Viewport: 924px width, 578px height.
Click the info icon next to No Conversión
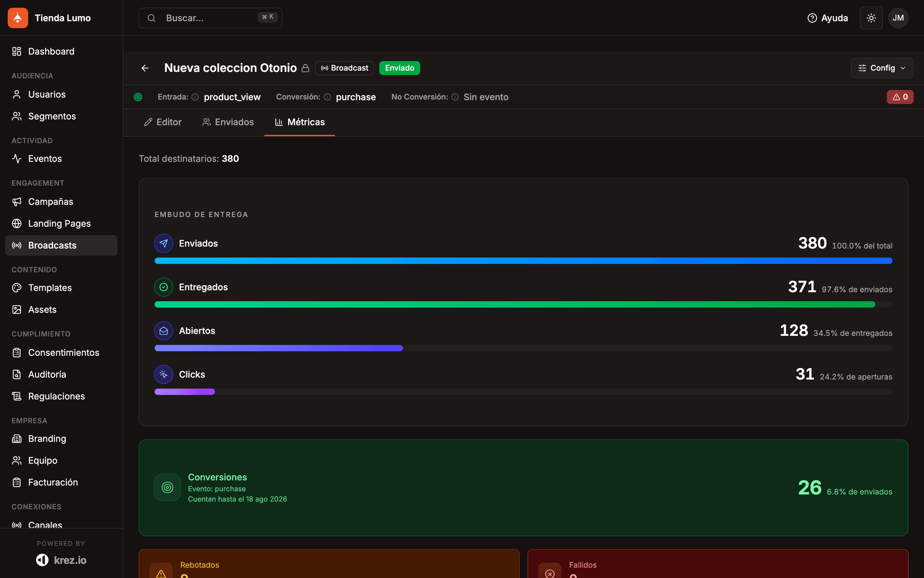pos(455,97)
